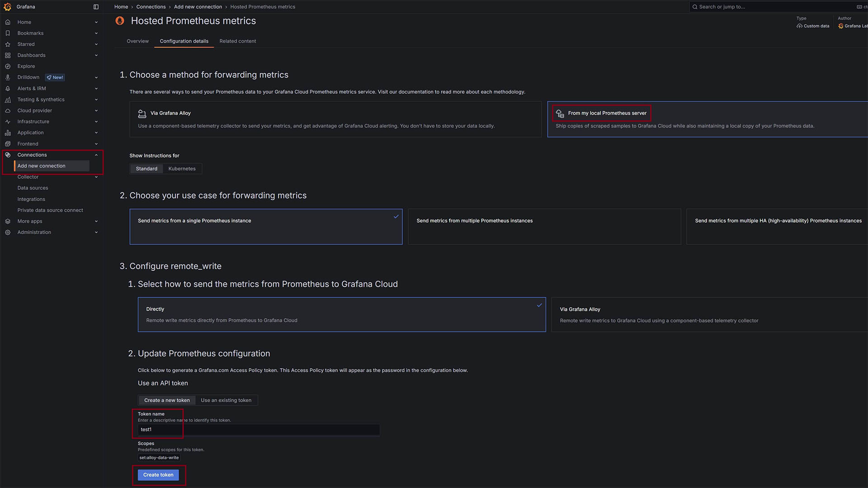This screenshot has height=488, width=868.
Task: Click the Dashboards grid icon
Action: pos(8,55)
